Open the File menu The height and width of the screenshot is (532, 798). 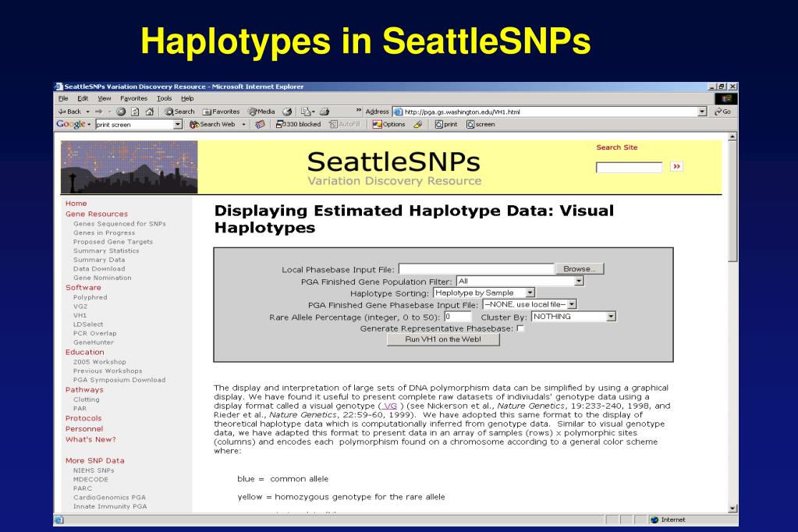pos(63,98)
